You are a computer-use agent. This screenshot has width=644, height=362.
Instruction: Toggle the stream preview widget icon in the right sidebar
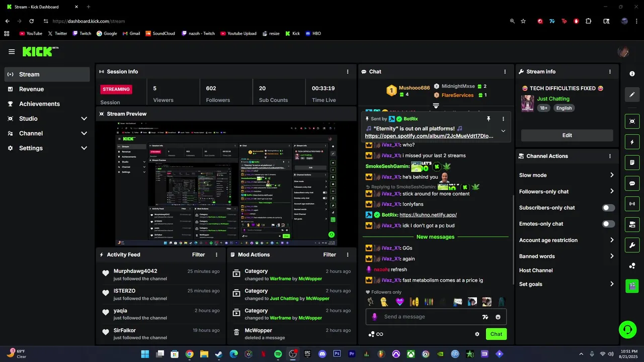(632, 121)
